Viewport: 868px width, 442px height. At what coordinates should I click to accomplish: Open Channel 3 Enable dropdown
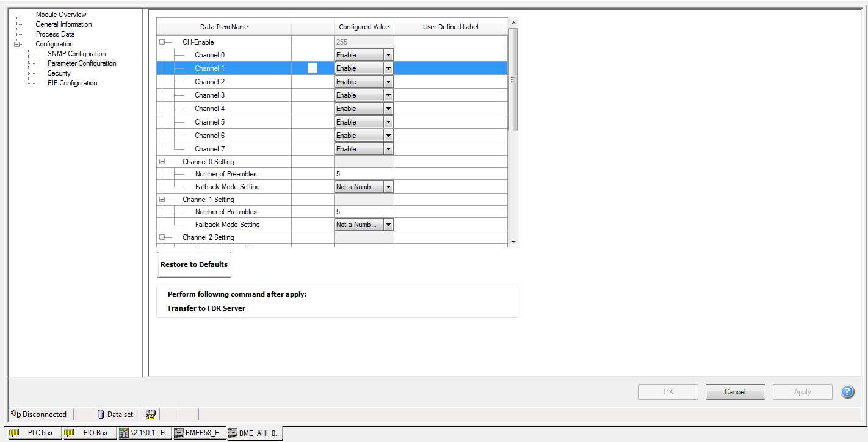[388, 95]
